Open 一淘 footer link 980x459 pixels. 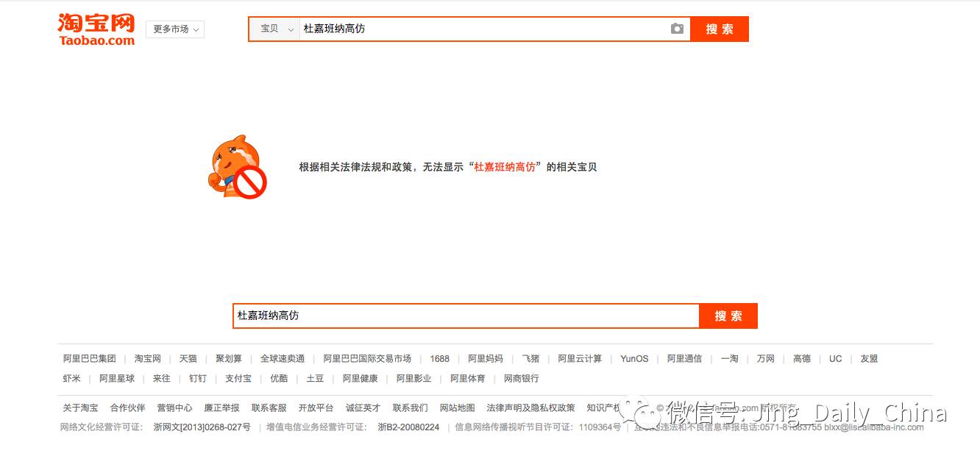click(729, 359)
